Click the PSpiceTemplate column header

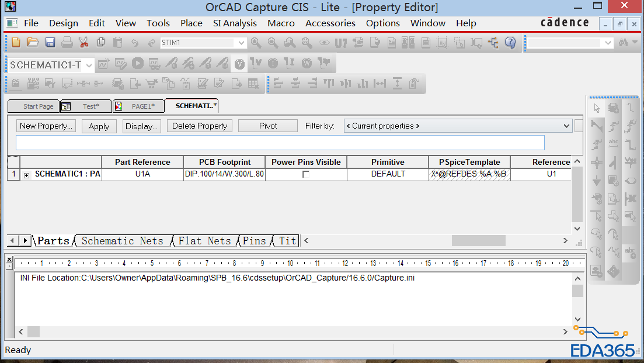[x=469, y=162]
